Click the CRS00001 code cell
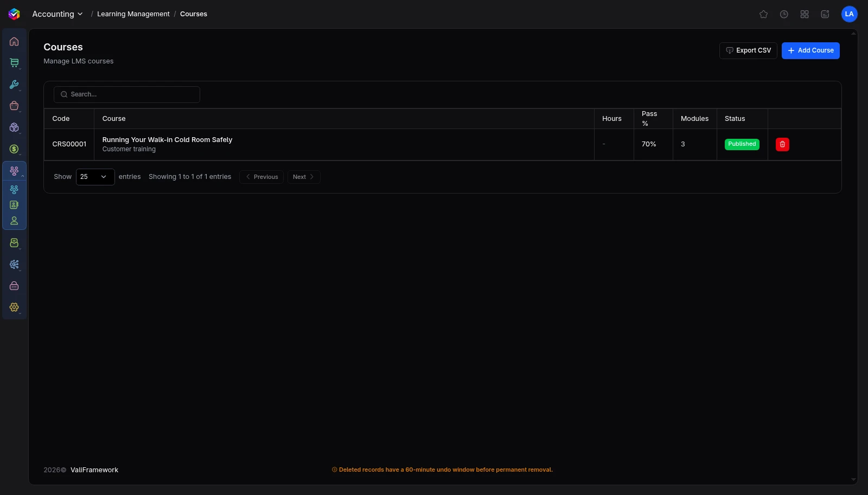The width and height of the screenshot is (868, 495). pos(69,144)
